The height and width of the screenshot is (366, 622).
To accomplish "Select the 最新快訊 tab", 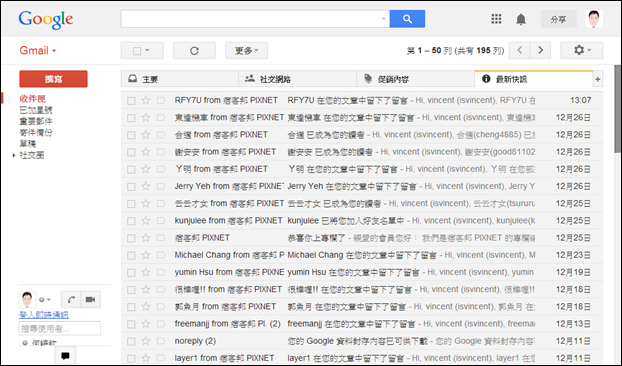I will coord(534,79).
